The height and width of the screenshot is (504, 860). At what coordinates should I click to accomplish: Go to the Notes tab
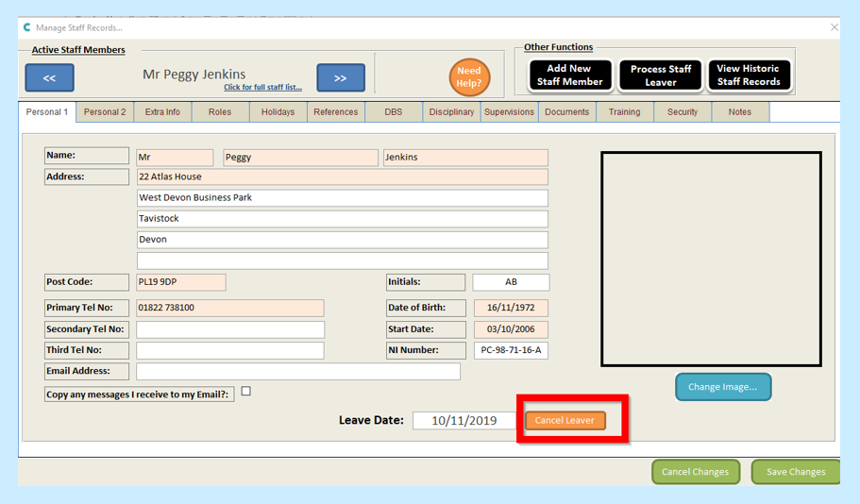740,112
